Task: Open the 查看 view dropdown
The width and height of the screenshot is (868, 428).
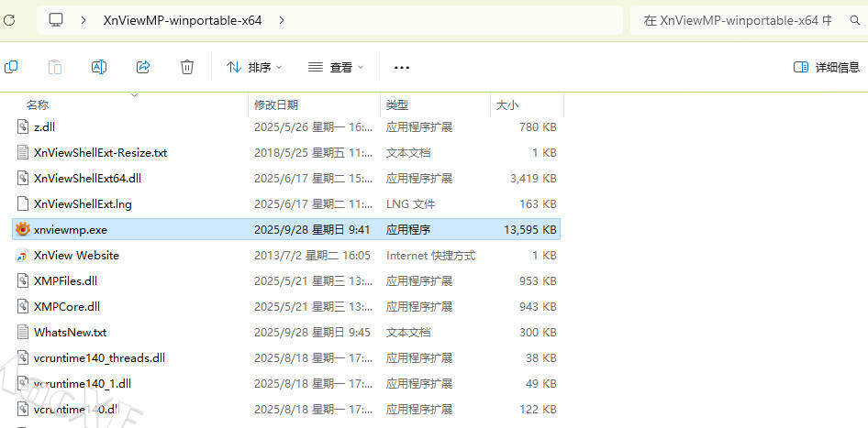Action: (x=336, y=68)
